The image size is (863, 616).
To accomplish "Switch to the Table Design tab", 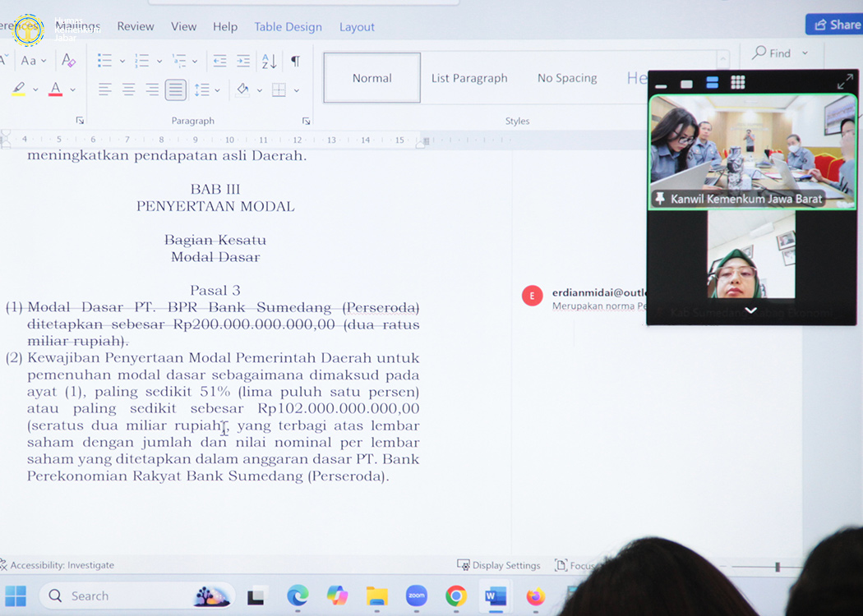I will (x=288, y=27).
